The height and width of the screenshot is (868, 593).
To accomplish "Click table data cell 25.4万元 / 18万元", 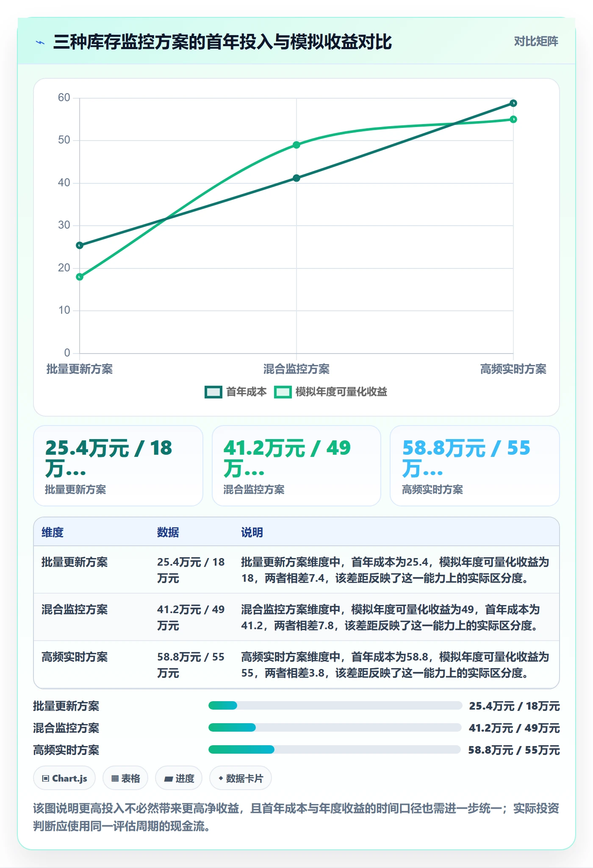I will 191,570.
